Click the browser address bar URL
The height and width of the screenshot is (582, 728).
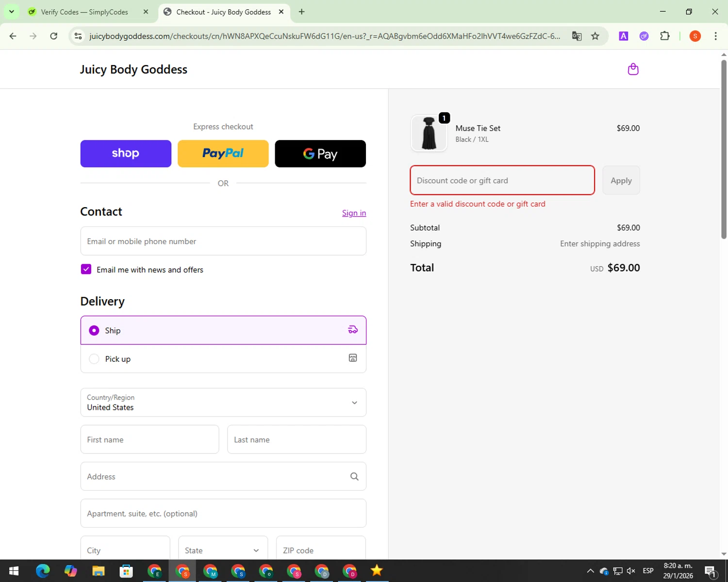[x=324, y=36]
